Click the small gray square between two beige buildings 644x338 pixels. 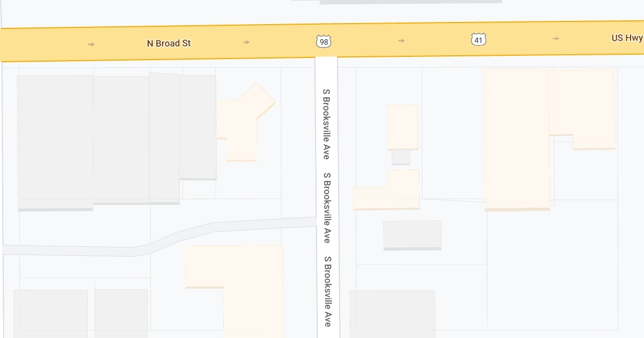[401, 157]
